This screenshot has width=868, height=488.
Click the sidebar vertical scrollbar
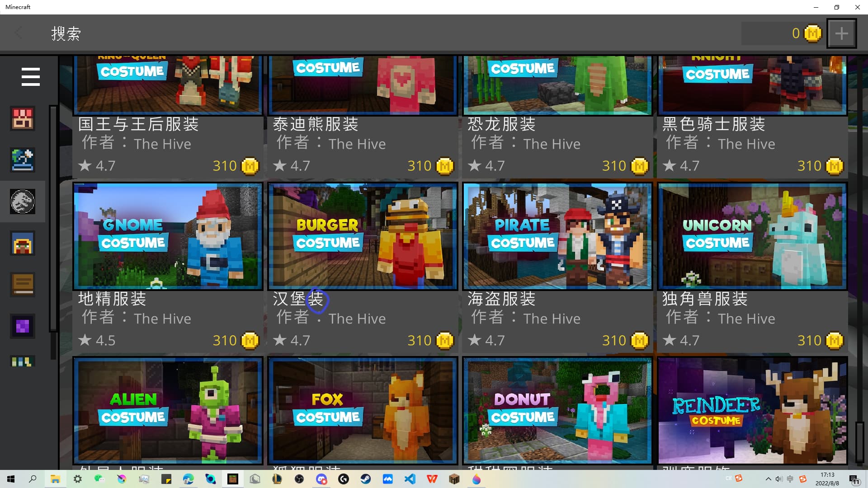point(53,219)
